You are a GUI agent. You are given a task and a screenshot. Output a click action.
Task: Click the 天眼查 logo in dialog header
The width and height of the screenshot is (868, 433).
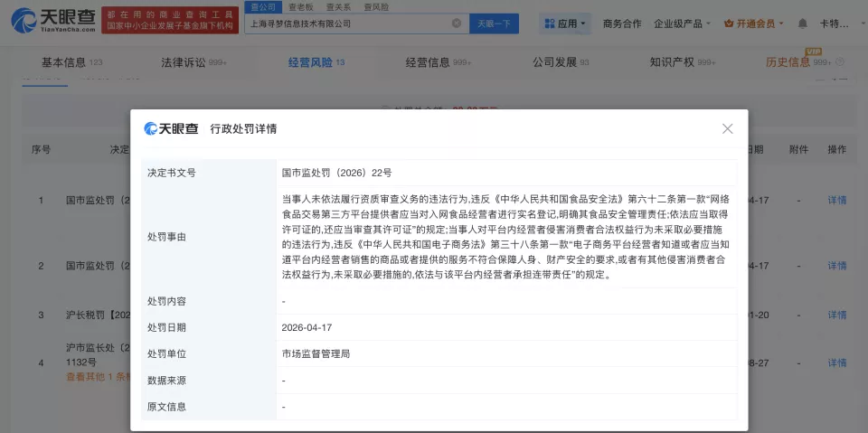point(171,129)
